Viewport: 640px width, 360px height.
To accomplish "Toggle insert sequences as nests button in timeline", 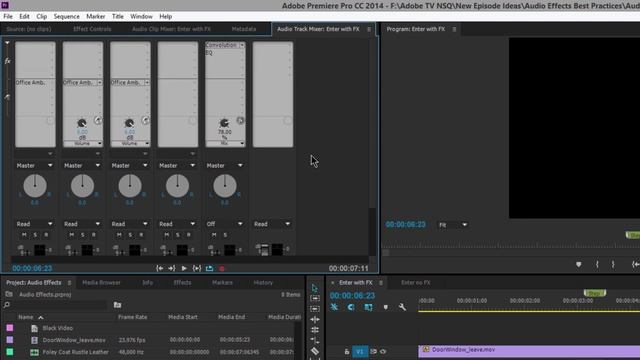I will tap(334, 307).
